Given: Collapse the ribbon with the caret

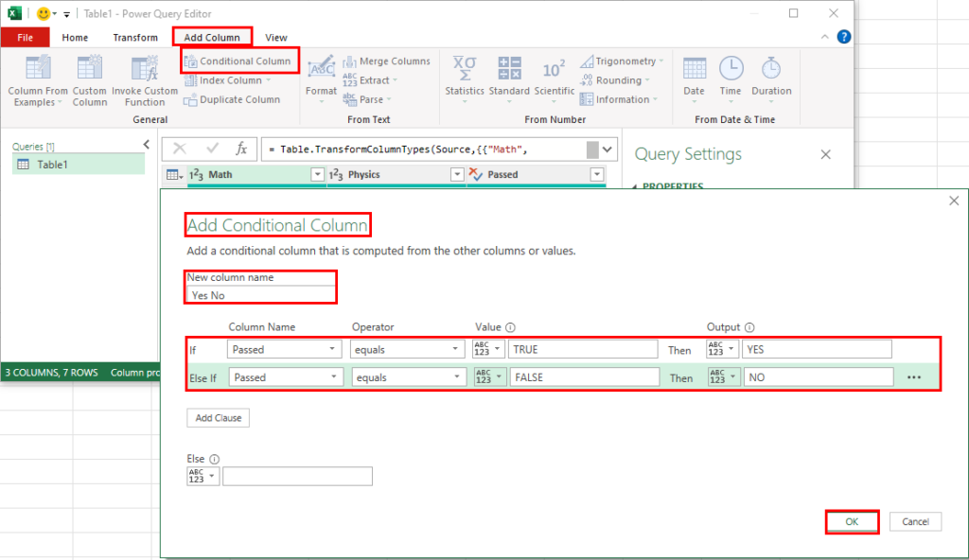Looking at the screenshot, I should click(825, 37).
